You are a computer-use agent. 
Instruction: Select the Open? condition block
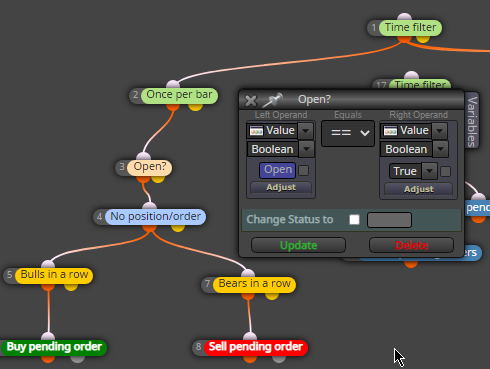150,167
